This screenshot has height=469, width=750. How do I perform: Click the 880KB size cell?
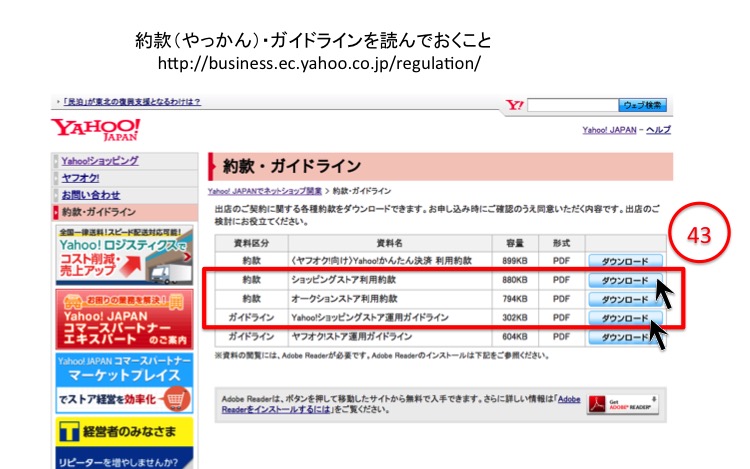(x=515, y=280)
